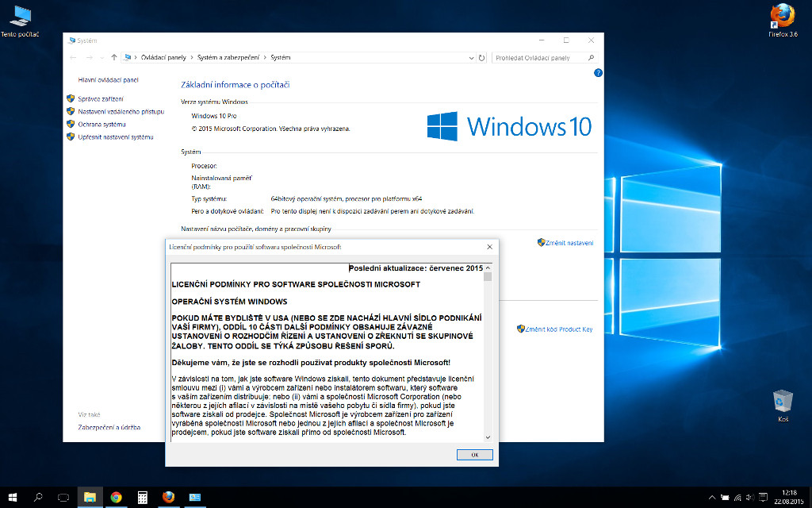Open Task View on the taskbar

63,498
